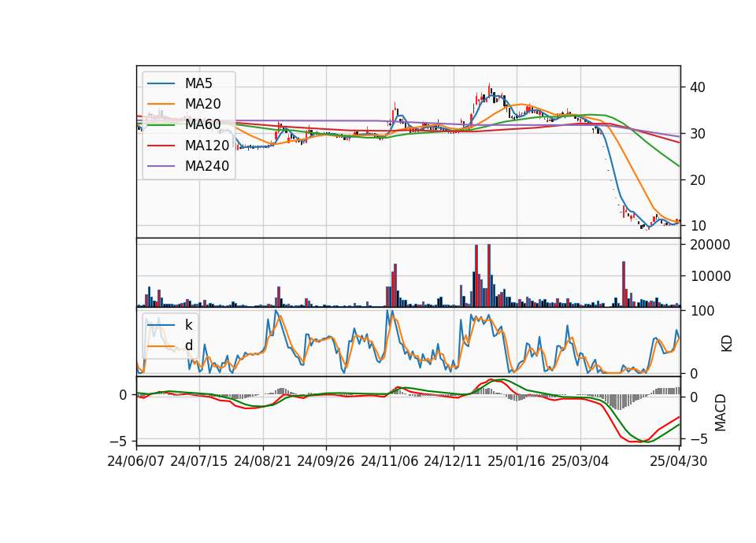This screenshot has height=543, width=756.
Task: Click the orange MA20 legend line sample
Action: click(x=161, y=104)
